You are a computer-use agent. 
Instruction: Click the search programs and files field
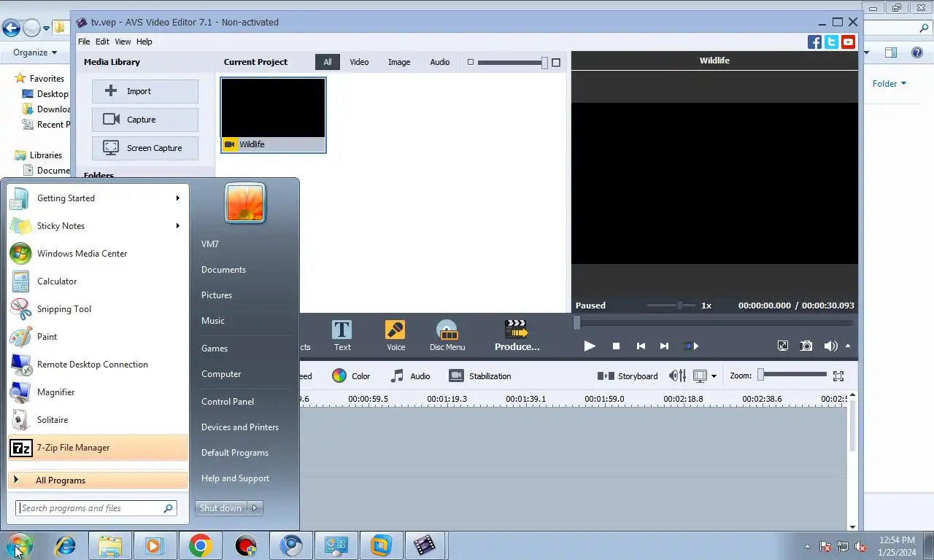(x=96, y=508)
